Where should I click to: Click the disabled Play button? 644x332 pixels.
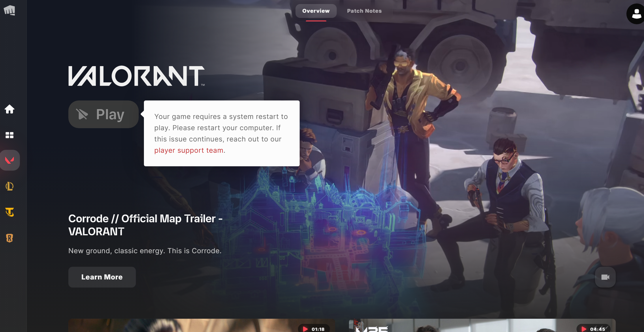[x=104, y=114]
